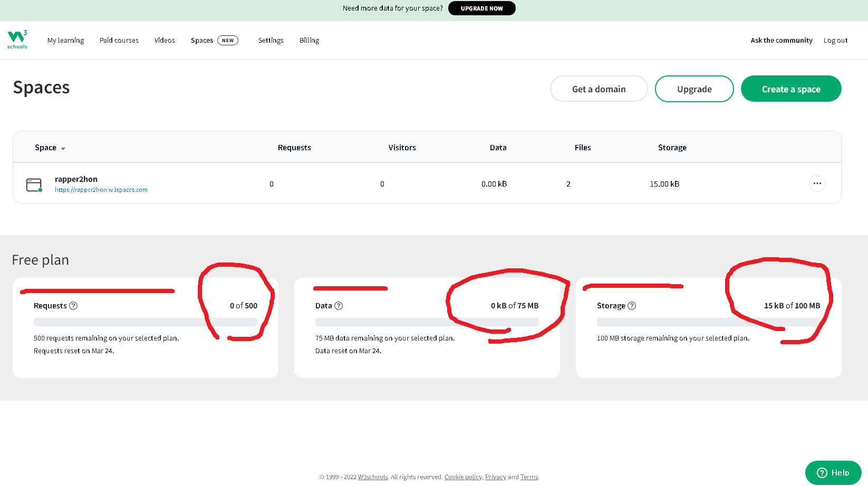Click the Storage column header
The image size is (868, 486).
pyautogui.click(x=672, y=148)
